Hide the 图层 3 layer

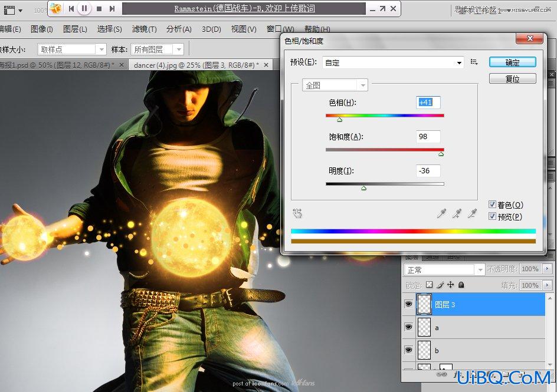(408, 304)
